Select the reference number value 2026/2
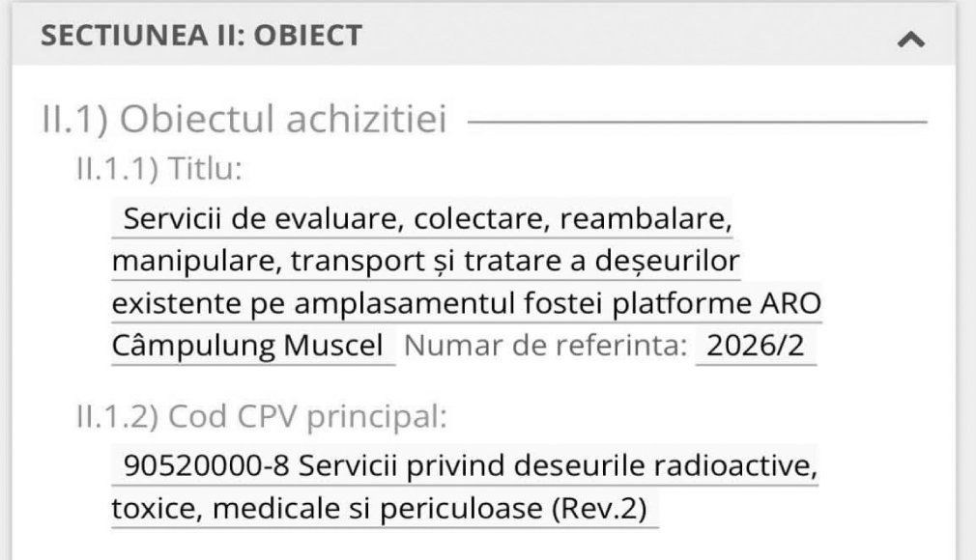Screen dimensions: 976x560 point(756,346)
